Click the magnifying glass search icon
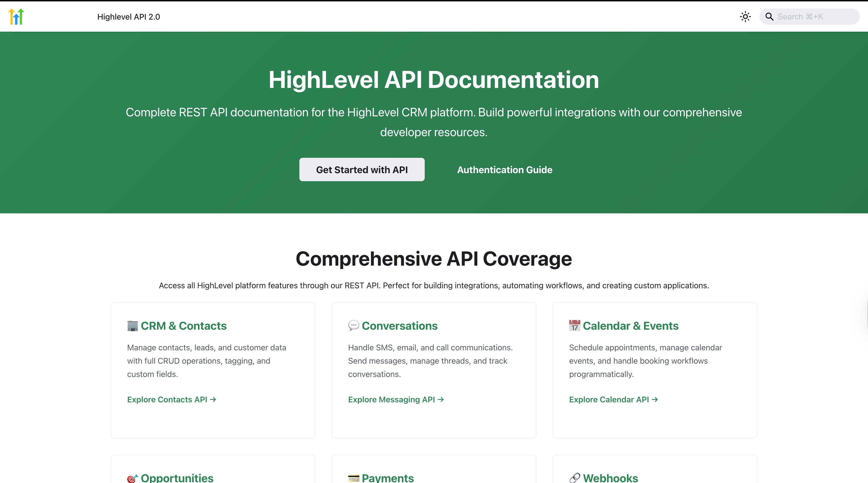This screenshot has height=483, width=868. pyautogui.click(x=769, y=17)
